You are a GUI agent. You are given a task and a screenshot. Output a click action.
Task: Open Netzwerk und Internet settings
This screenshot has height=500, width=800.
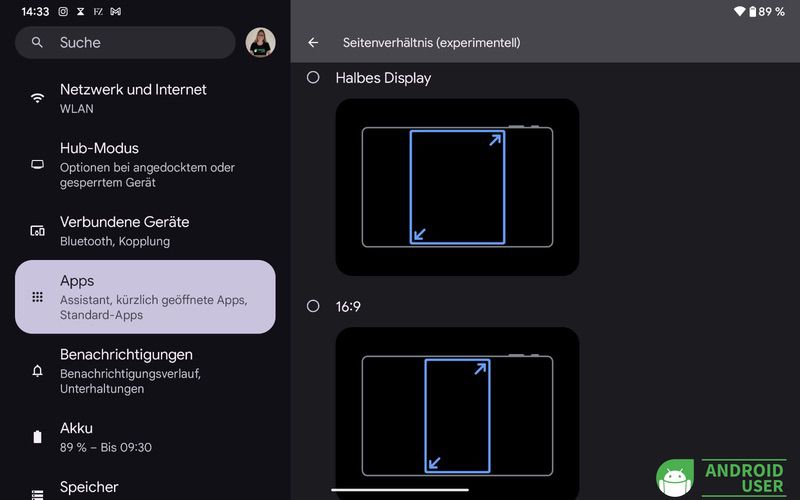point(145,98)
